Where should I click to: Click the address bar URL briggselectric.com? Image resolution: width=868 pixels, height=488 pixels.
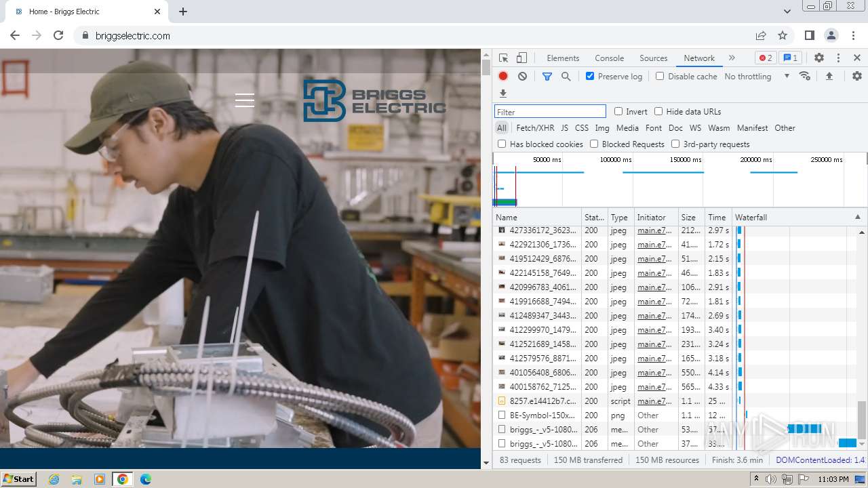point(133,36)
